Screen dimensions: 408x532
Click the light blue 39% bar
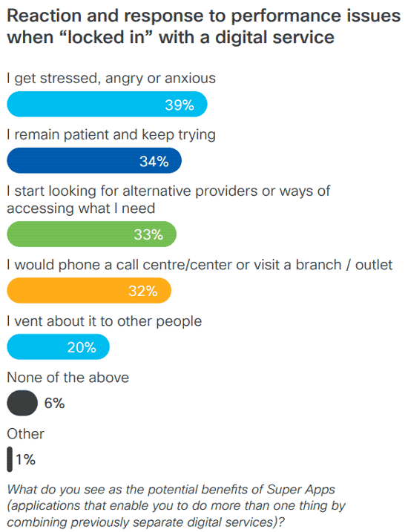[x=107, y=104]
